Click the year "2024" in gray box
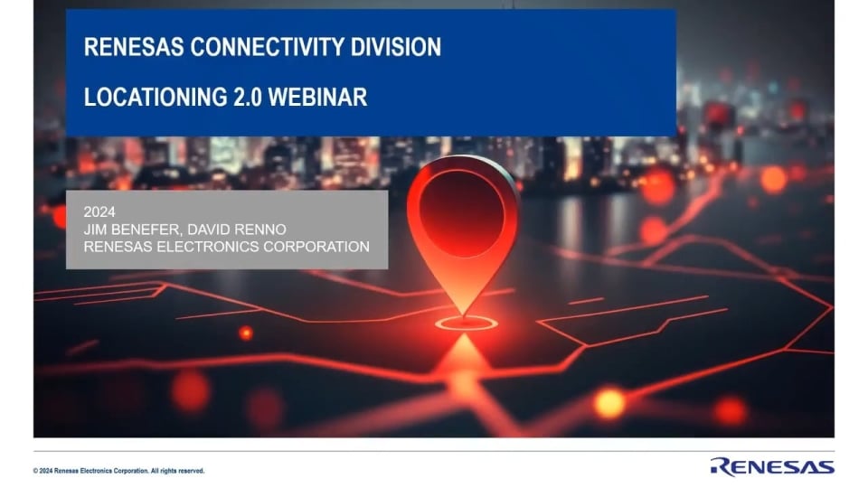This screenshot has width=868, height=488. (x=99, y=211)
